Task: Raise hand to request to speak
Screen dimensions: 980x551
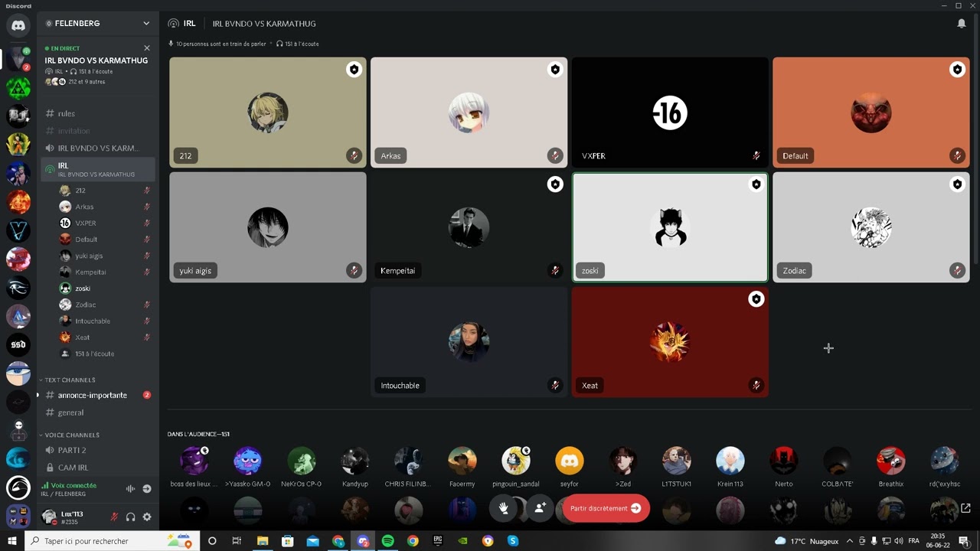Action: pyautogui.click(x=504, y=508)
